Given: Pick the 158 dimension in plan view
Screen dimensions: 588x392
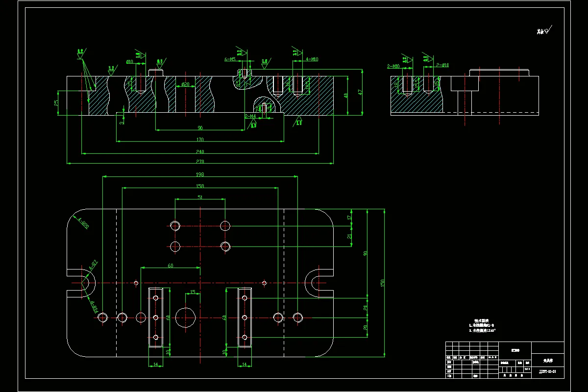Looking at the screenshot, I should coord(200,186).
